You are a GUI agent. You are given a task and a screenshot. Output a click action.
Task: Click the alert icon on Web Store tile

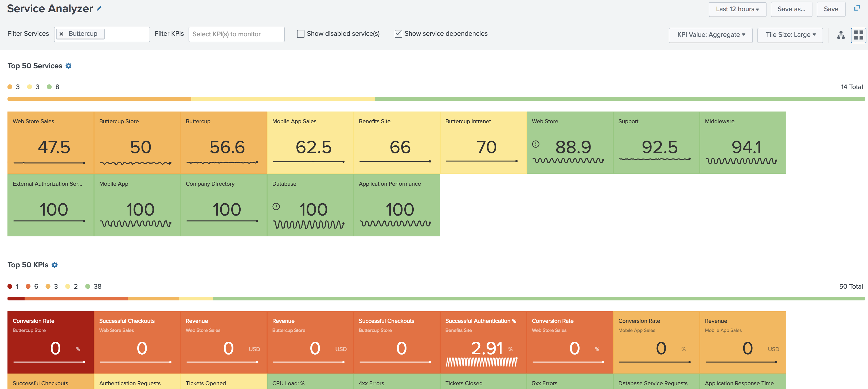[536, 144]
